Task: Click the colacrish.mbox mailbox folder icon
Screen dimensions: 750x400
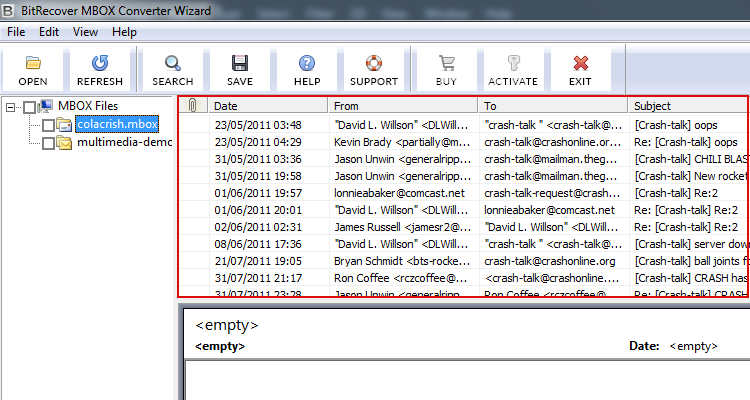Action: pyautogui.click(x=64, y=124)
